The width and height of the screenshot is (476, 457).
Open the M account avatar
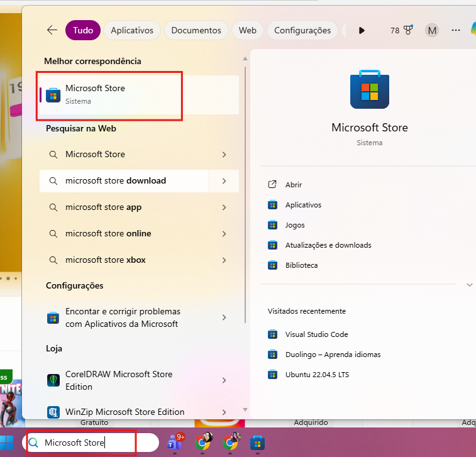point(432,30)
